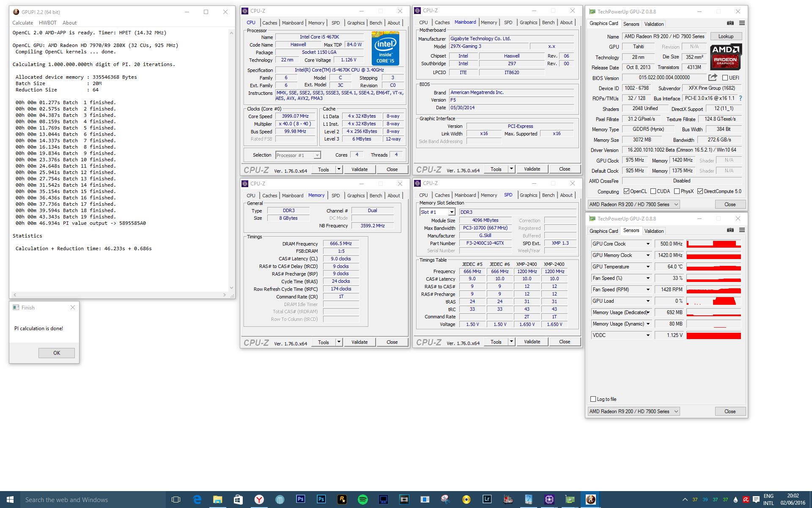Click the film strip icon on taskbar
The width and height of the screenshot is (812, 508).
[x=404, y=500]
